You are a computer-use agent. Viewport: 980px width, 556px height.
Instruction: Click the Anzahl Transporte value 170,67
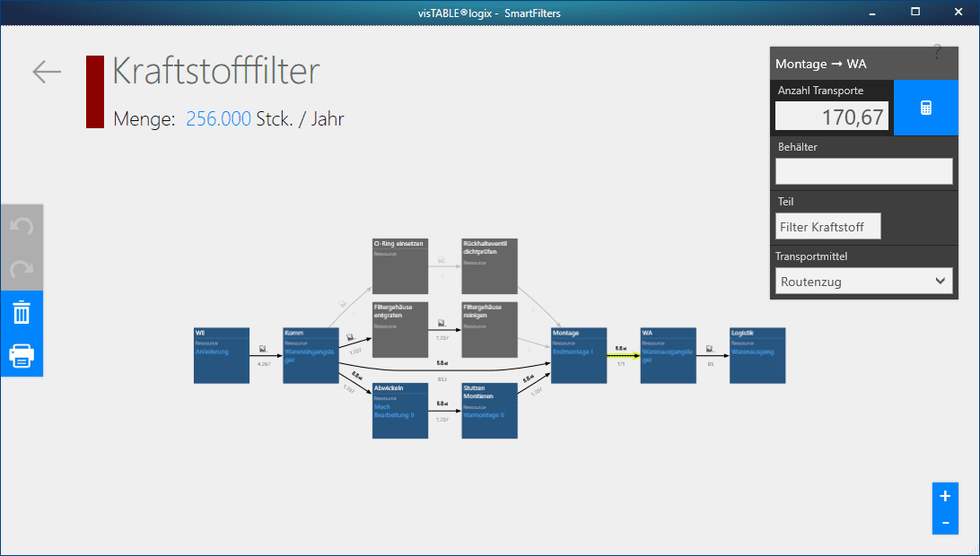pos(831,116)
